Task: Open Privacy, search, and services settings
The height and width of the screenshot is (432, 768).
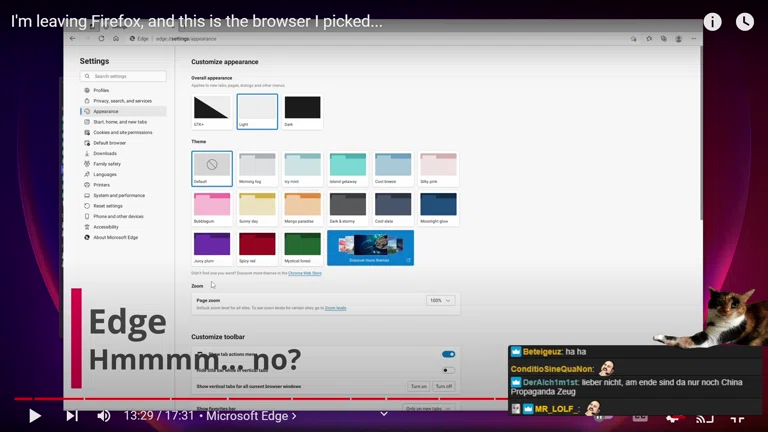Action: 122,101
